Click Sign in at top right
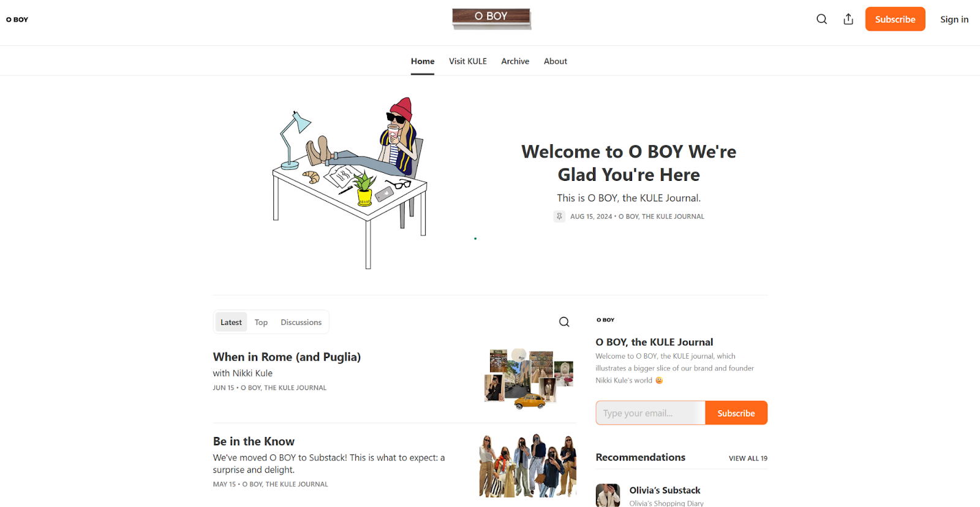Viewport: 980px width, 507px height. pos(954,19)
